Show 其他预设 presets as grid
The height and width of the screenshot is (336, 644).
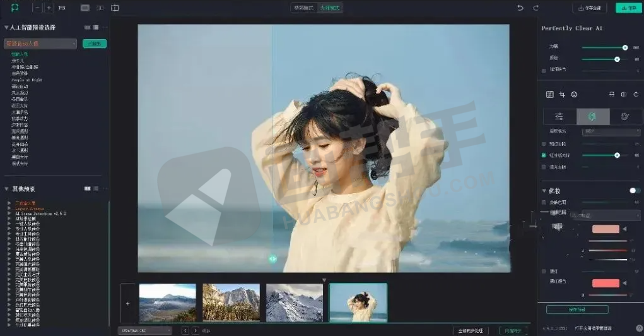(87, 189)
